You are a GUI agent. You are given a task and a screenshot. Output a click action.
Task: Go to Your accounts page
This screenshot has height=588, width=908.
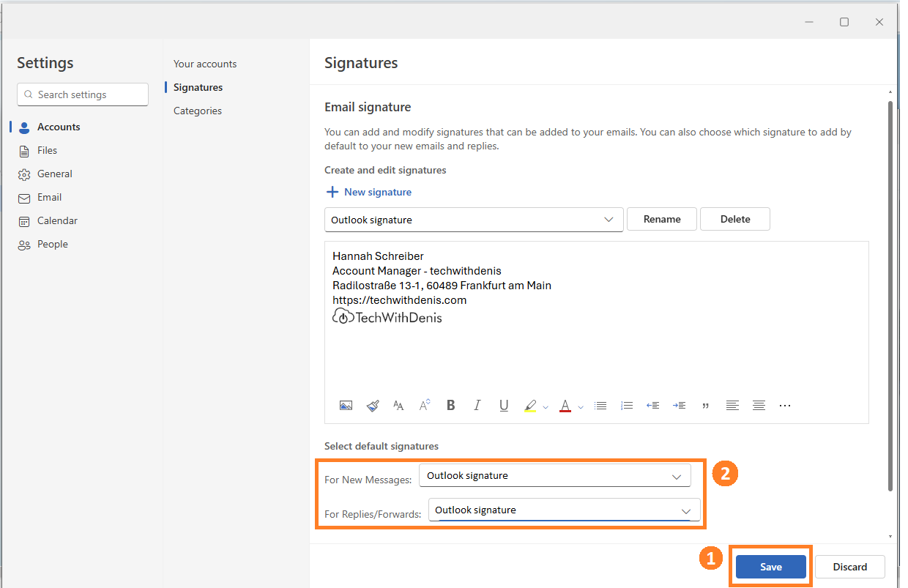pyautogui.click(x=205, y=64)
